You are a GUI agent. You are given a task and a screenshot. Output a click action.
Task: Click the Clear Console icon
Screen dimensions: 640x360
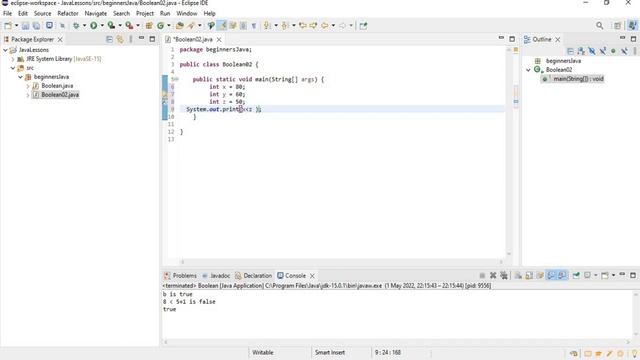point(518,276)
